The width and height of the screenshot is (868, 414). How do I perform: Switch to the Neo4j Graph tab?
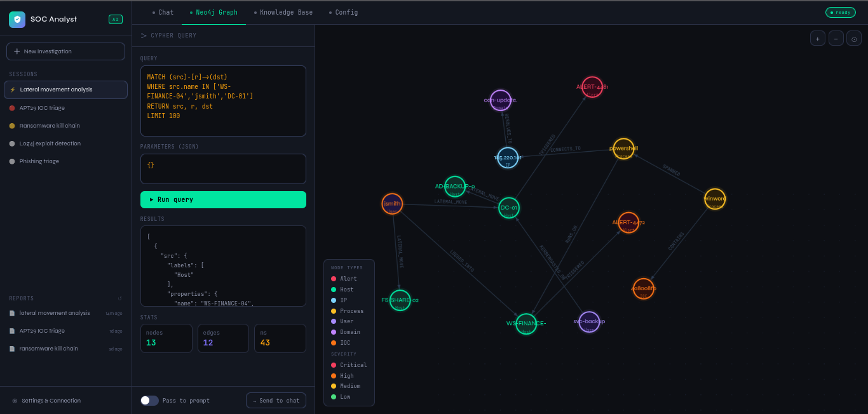(x=214, y=12)
